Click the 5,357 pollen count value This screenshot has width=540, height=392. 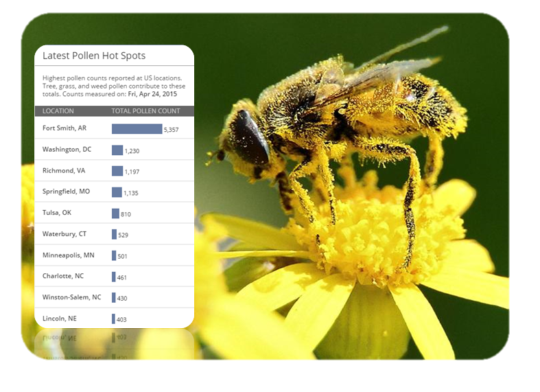171,130
